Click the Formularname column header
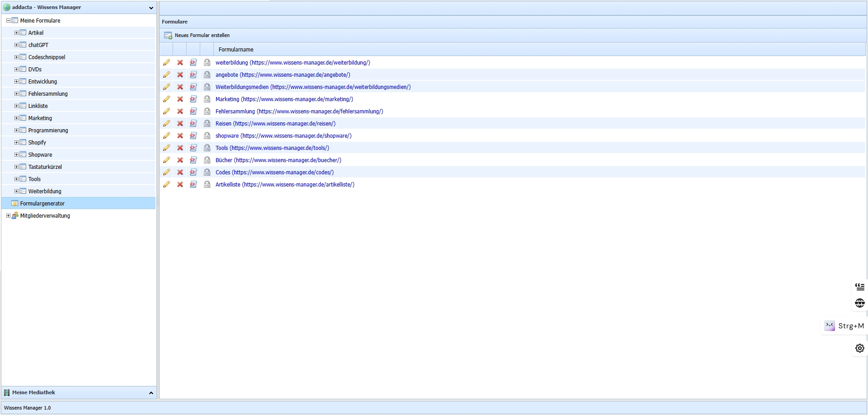The image size is (868, 415). coord(236,50)
